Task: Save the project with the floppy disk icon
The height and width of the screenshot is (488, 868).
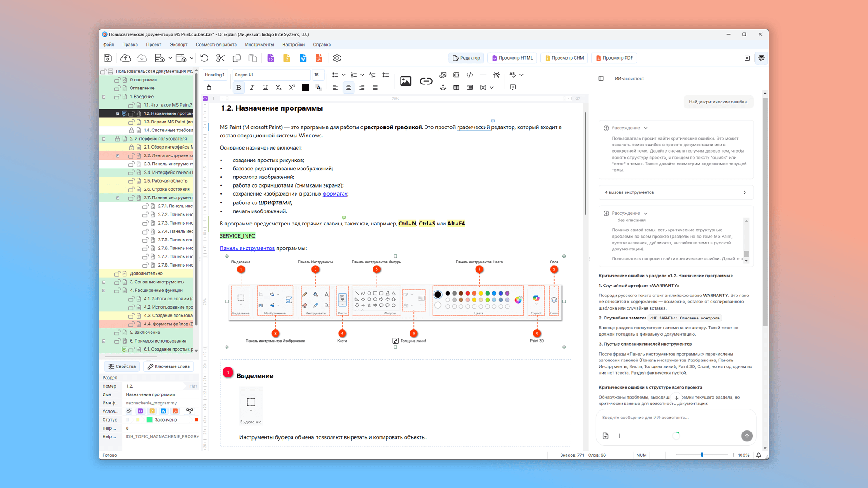Action: (x=108, y=58)
